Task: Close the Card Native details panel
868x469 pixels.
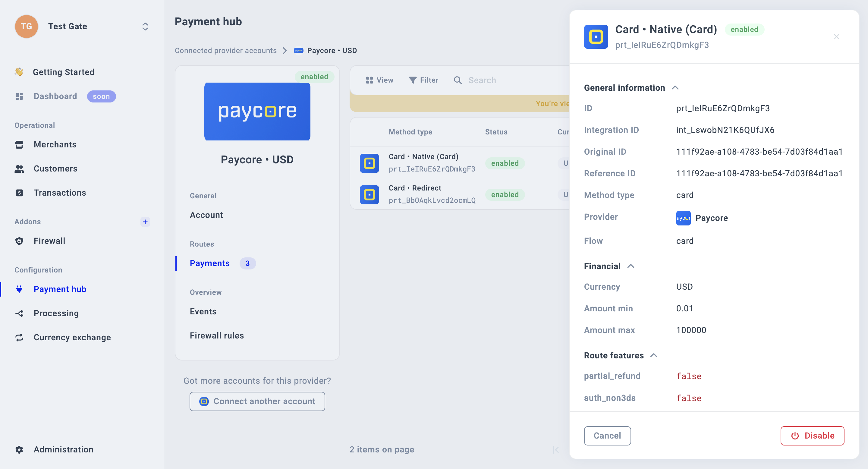Action: click(836, 37)
